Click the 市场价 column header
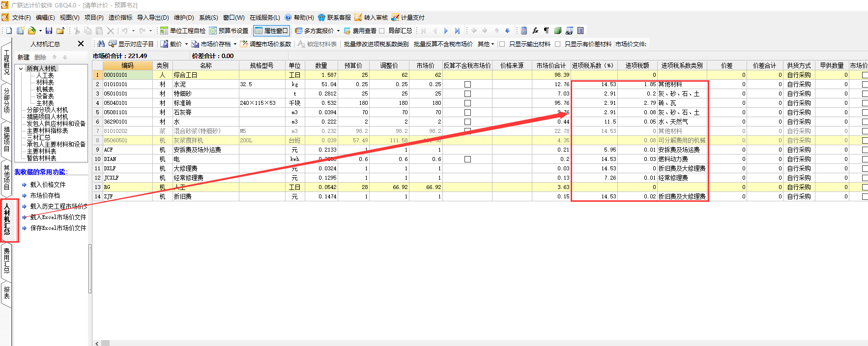 [x=425, y=65]
